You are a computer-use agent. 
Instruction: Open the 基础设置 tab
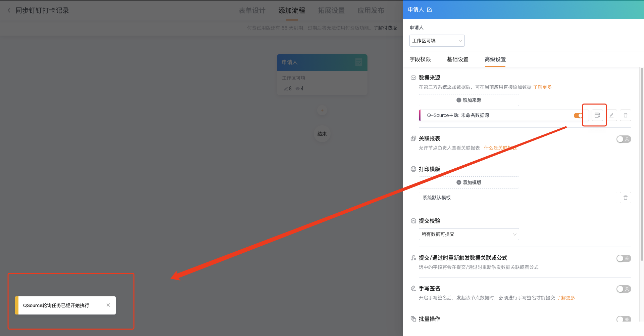[x=458, y=59]
